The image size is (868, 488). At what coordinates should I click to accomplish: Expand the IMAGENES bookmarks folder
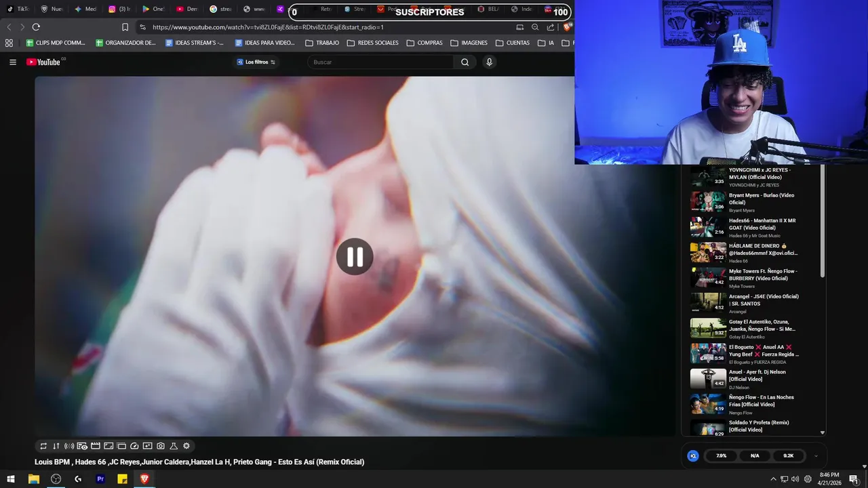[x=469, y=43]
